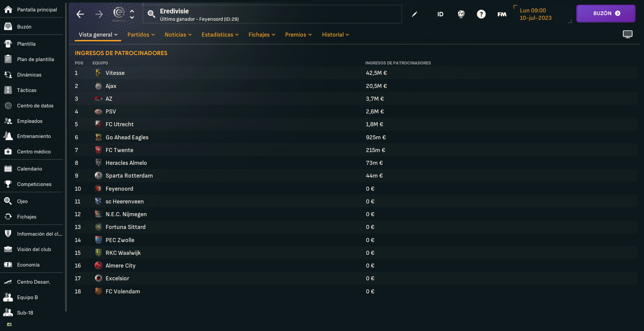Open the Fichajes transfer arrows icon in sidebar
This screenshot has width=644, height=331.
click(8, 217)
